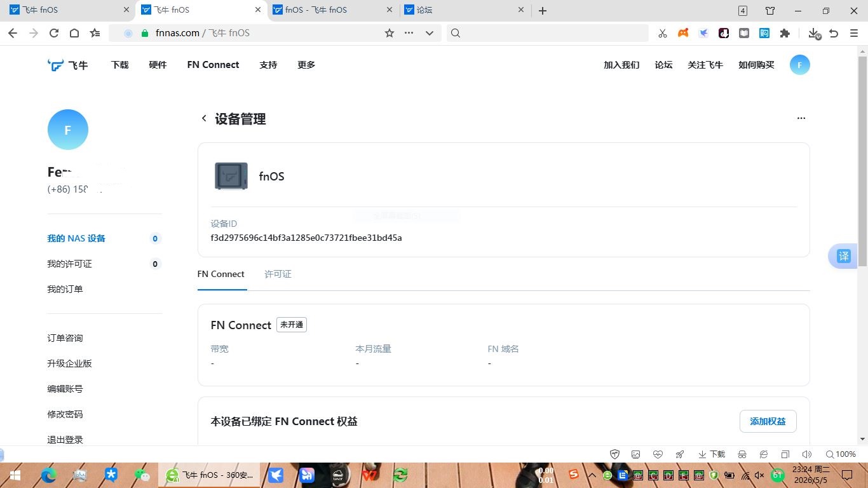Open the address bar three-dots menu
868x488 pixels.
pos(409,33)
